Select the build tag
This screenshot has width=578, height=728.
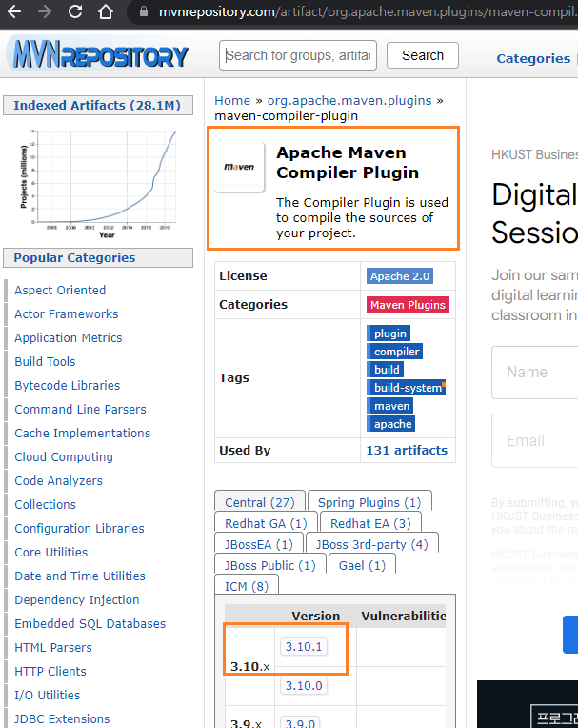pyautogui.click(x=386, y=370)
